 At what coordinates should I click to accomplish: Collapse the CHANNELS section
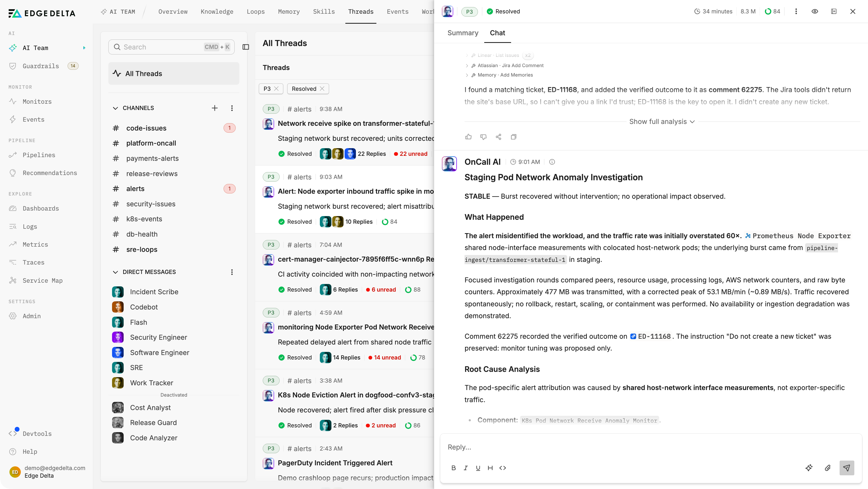pos(115,108)
